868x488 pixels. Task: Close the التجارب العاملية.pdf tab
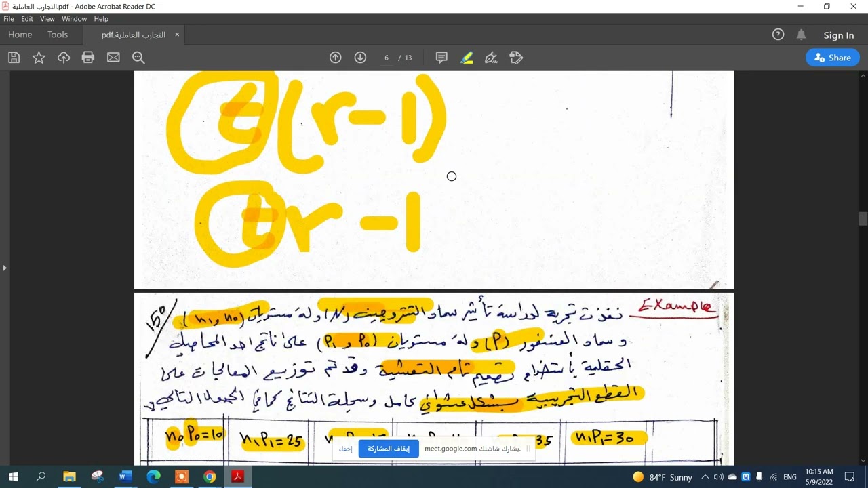click(177, 35)
